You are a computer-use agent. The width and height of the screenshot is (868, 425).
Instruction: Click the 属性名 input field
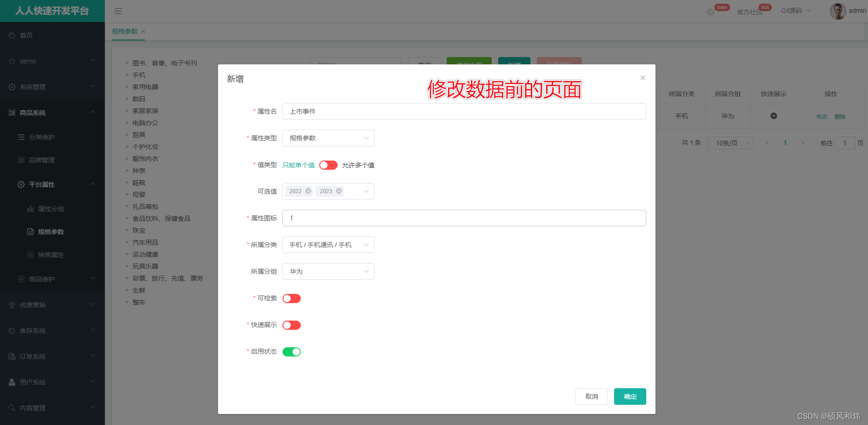[464, 111]
